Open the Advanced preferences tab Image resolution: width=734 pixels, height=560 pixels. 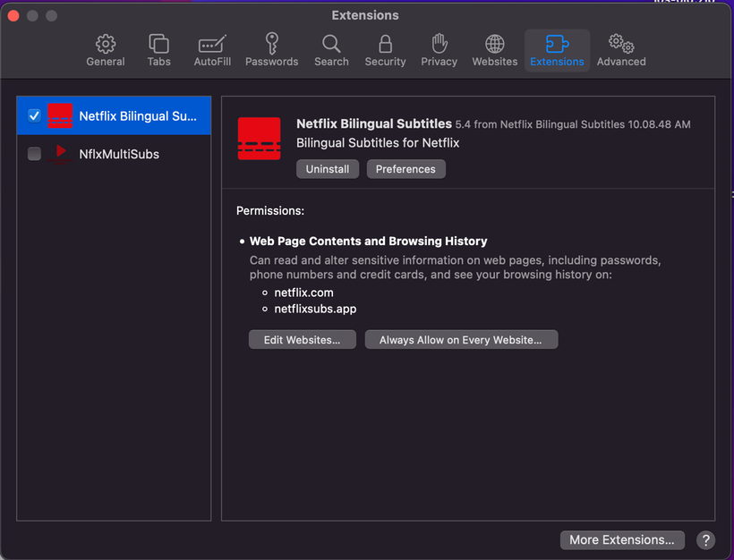click(x=620, y=50)
